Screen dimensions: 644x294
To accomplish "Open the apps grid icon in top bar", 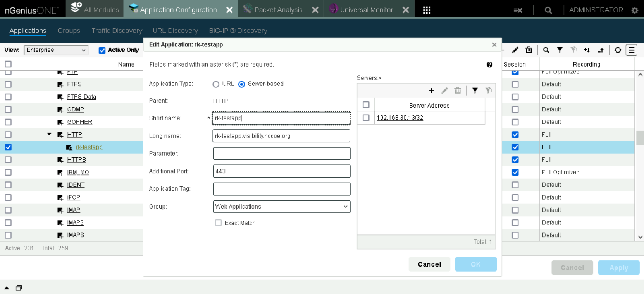I will pos(427,10).
